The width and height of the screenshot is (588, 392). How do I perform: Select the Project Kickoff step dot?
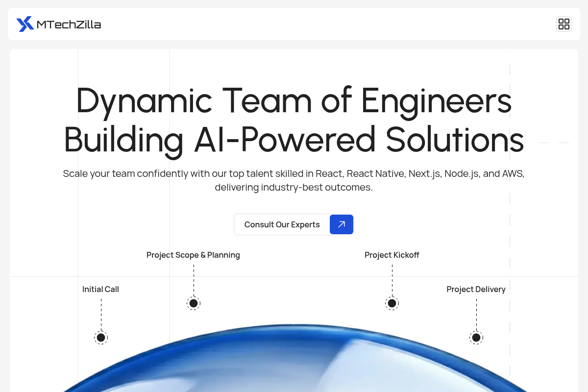coord(392,303)
